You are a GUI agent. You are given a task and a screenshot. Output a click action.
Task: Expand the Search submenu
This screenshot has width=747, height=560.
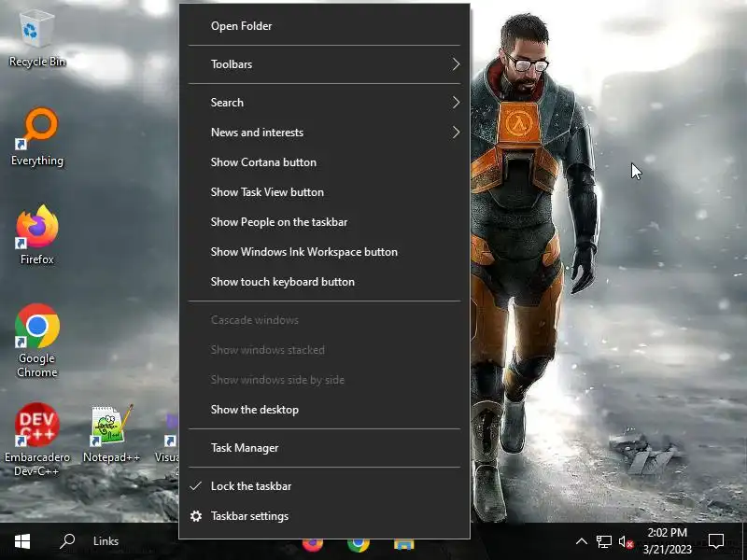324,103
